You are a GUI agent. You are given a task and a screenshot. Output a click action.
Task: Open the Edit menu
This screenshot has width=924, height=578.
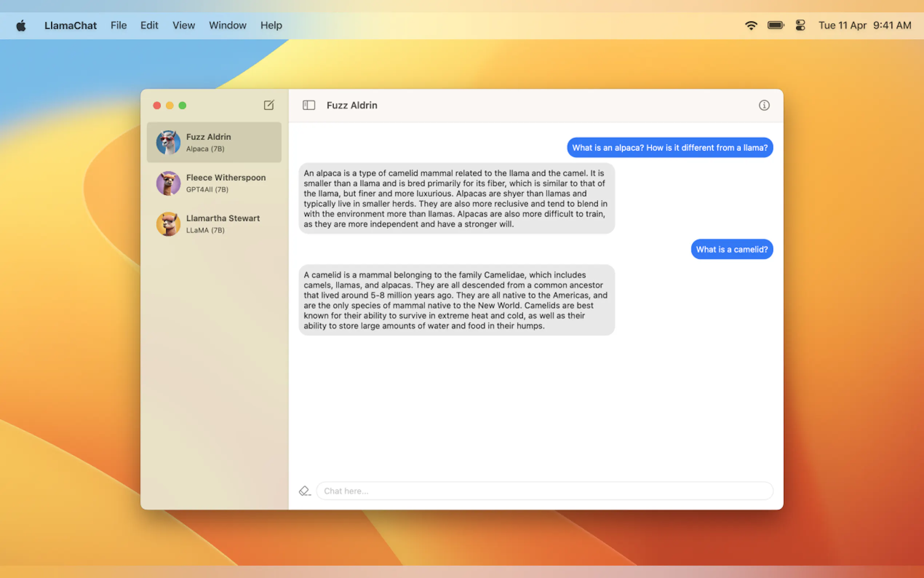(149, 25)
